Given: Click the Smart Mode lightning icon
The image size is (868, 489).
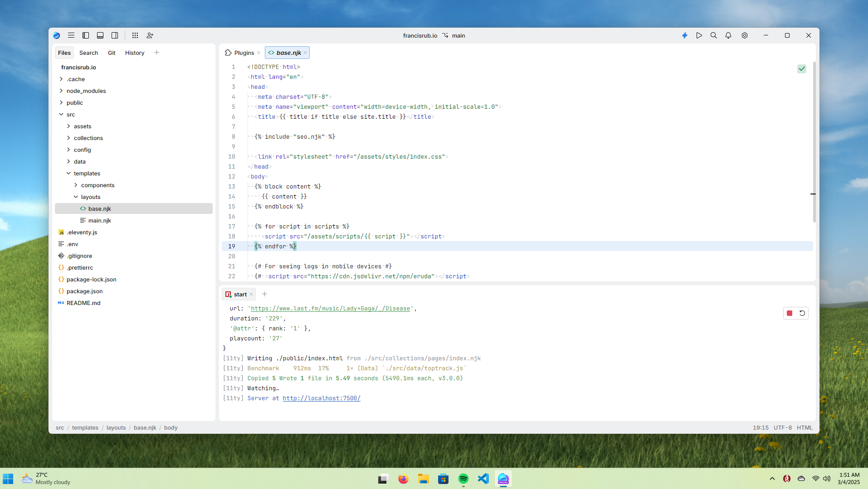Looking at the screenshot, I should pyautogui.click(x=685, y=35).
